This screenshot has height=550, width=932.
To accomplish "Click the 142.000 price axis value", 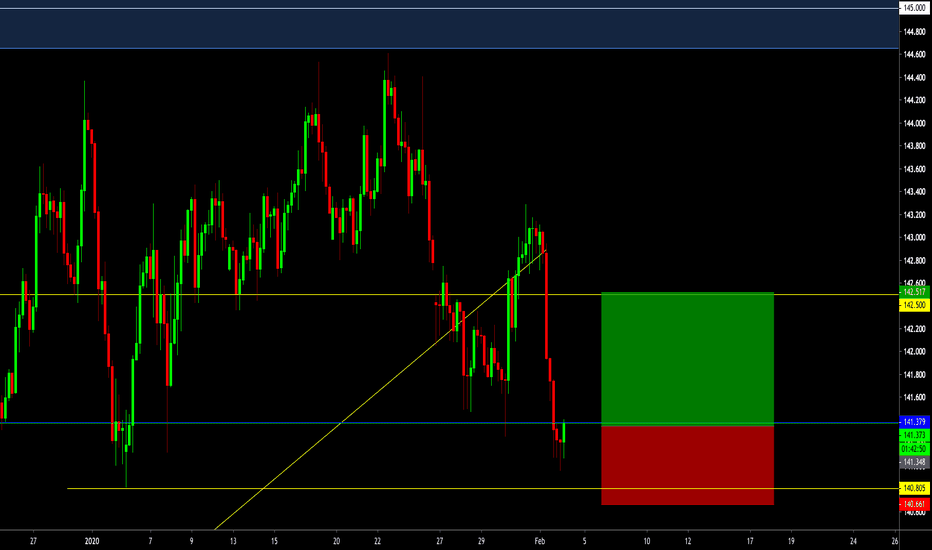I will click(914, 351).
